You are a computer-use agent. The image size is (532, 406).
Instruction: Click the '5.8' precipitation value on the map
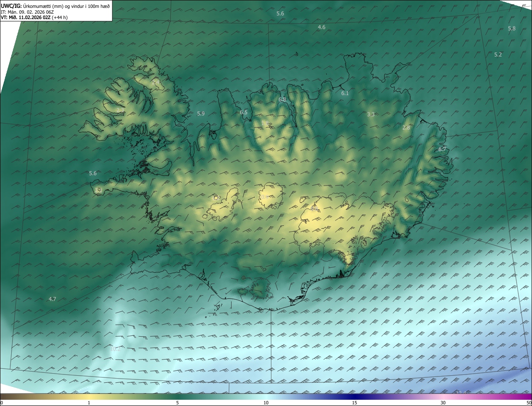coord(512,28)
